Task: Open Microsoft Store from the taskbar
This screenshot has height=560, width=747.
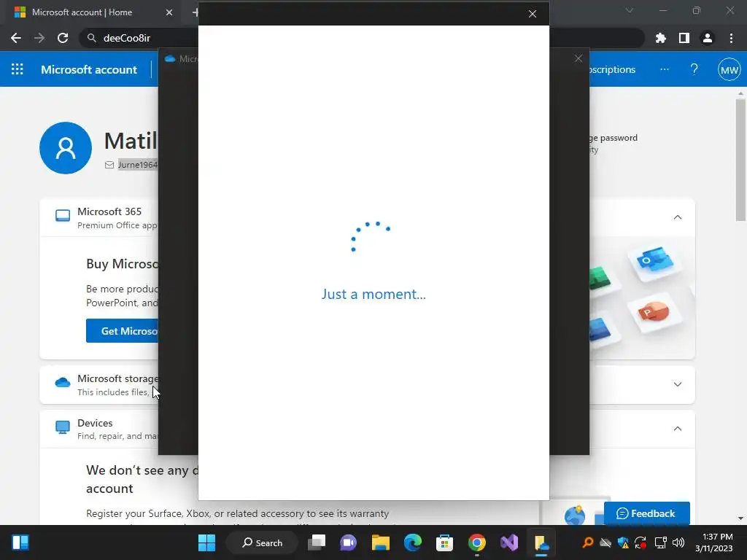Action: tap(444, 542)
